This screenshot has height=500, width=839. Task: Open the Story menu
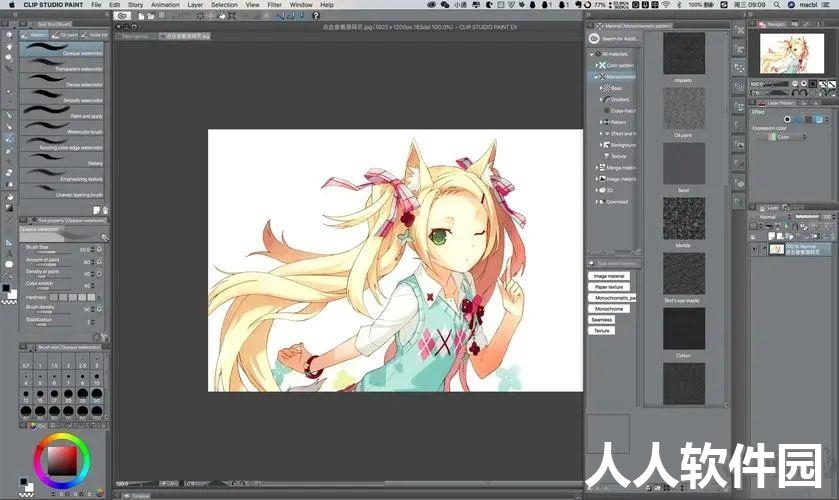point(135,4)
